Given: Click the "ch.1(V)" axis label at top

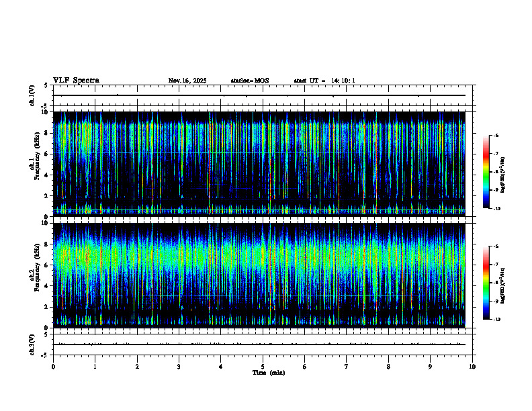Looking at the screenshot, I should pos(32,95).
